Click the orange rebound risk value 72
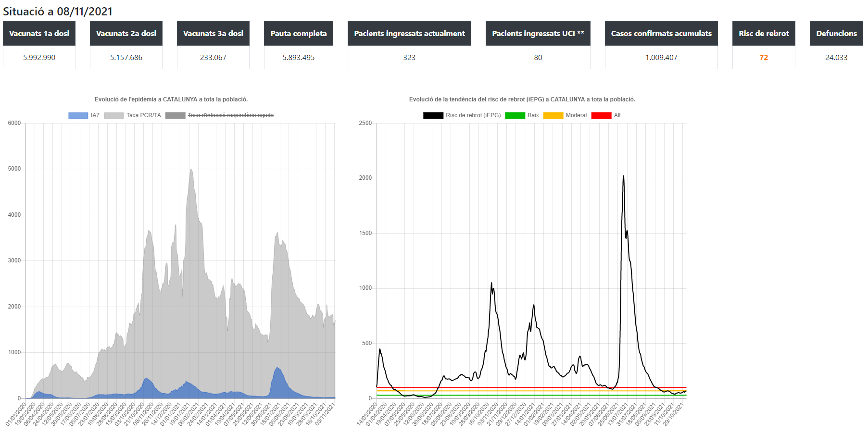Screen dimensions: 868x433 tap(764, 58)
